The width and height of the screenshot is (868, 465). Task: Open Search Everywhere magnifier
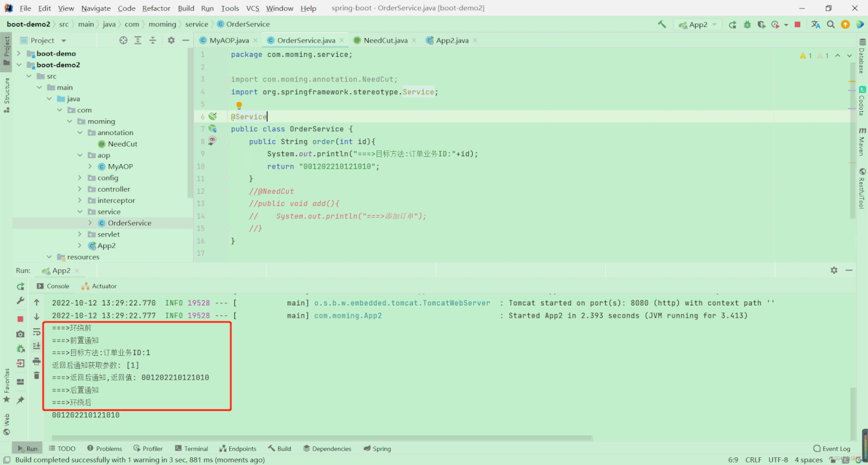[x=831, y=25]
